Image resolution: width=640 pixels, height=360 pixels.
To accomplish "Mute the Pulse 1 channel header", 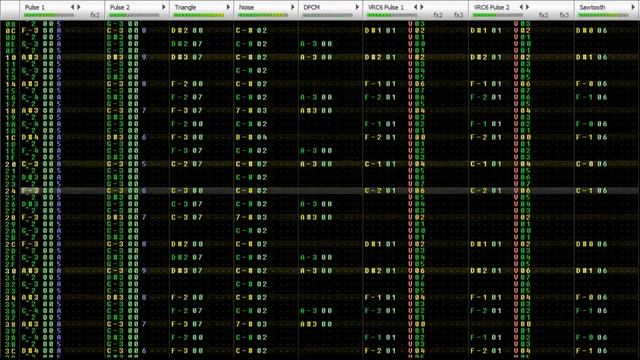I will point(35,7).
